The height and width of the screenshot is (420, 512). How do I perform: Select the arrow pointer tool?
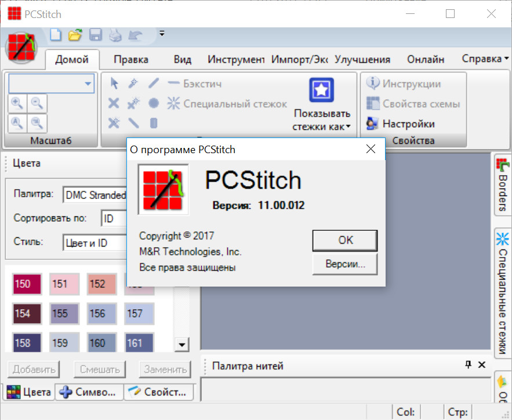(114, 84)
